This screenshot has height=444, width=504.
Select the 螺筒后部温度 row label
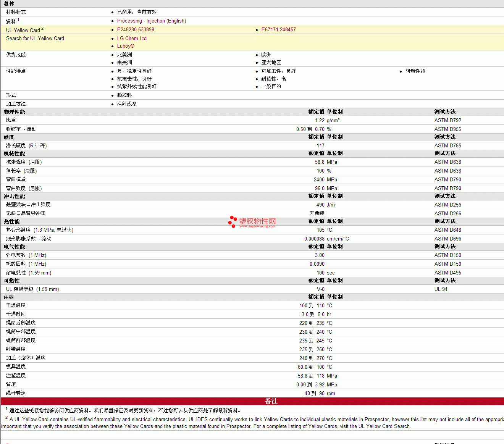point(21,323)
